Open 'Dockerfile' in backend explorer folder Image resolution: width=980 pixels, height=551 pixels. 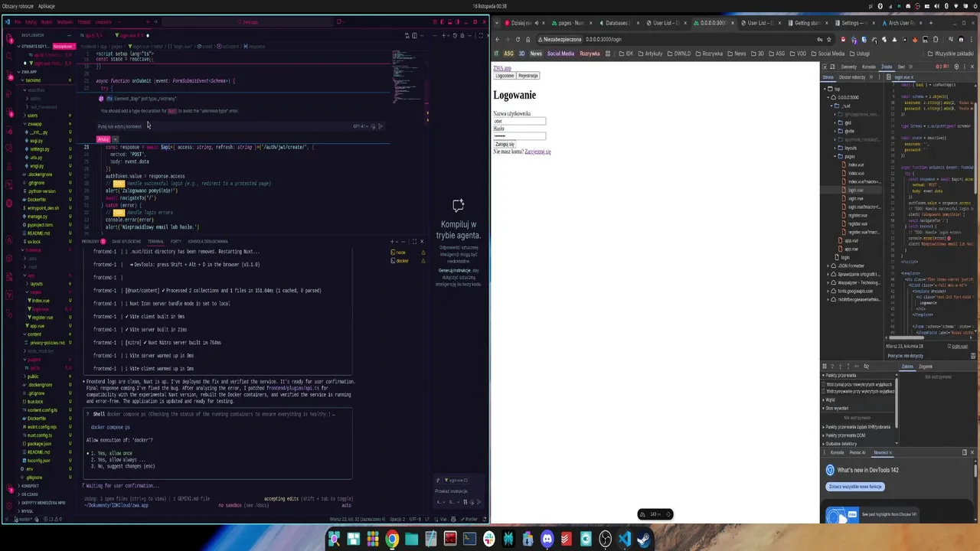[36, 200]
